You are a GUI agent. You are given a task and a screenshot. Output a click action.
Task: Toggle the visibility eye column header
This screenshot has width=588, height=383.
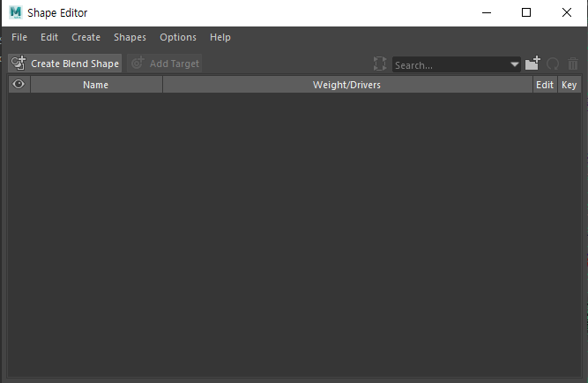point(19,84)
